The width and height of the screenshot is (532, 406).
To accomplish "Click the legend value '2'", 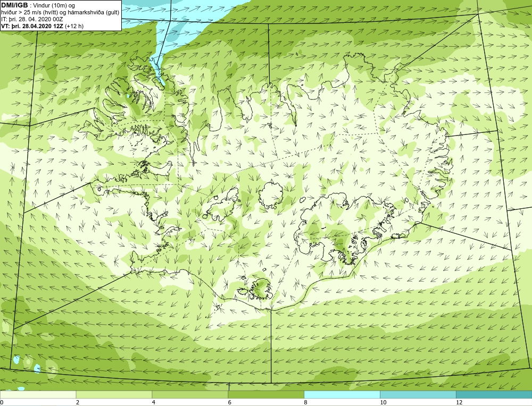I will click(x=78, y=402).
